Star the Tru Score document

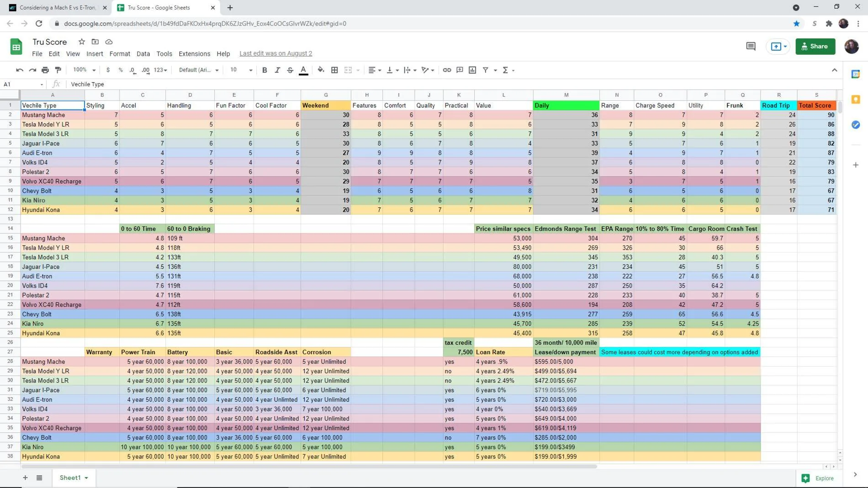point(82,42)
